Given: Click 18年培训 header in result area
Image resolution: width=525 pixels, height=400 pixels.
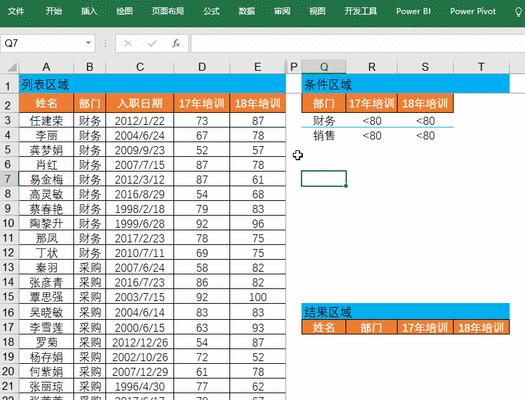Looking at the screenshot, I should pyautogui.click(x=481, y=327).
